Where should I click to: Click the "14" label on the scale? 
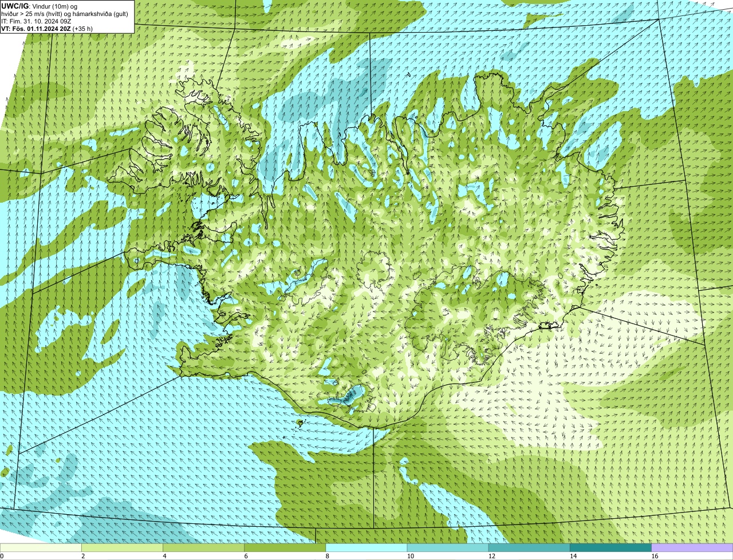pos(573,556)
